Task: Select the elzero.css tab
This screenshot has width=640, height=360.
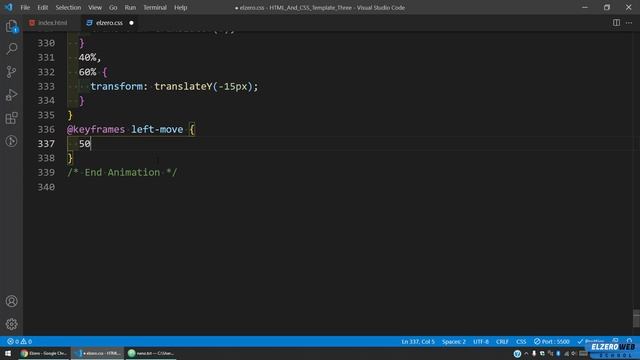Action: (109, 23)
